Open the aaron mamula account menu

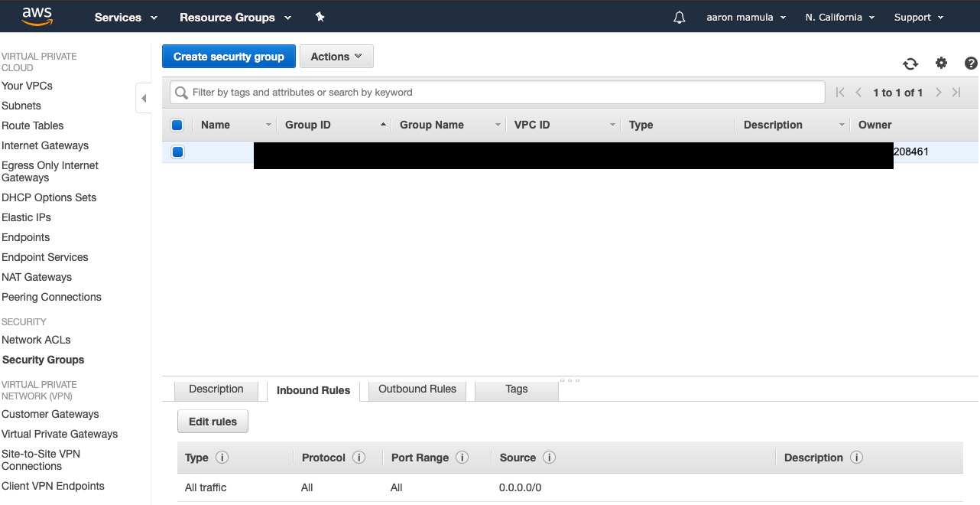pyautogui.click(x=746, y=17)
